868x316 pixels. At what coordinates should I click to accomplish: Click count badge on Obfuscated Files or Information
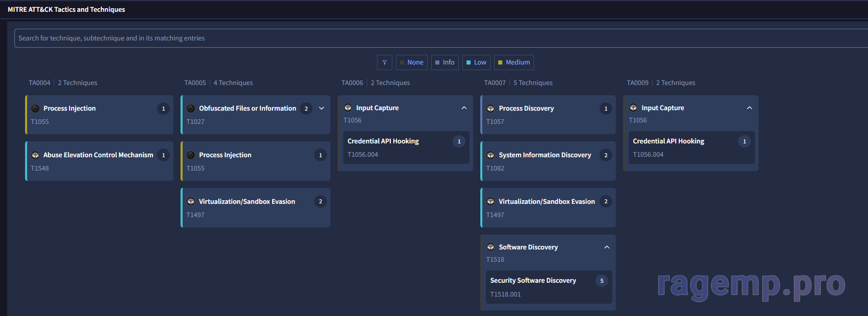click(306, 109)
